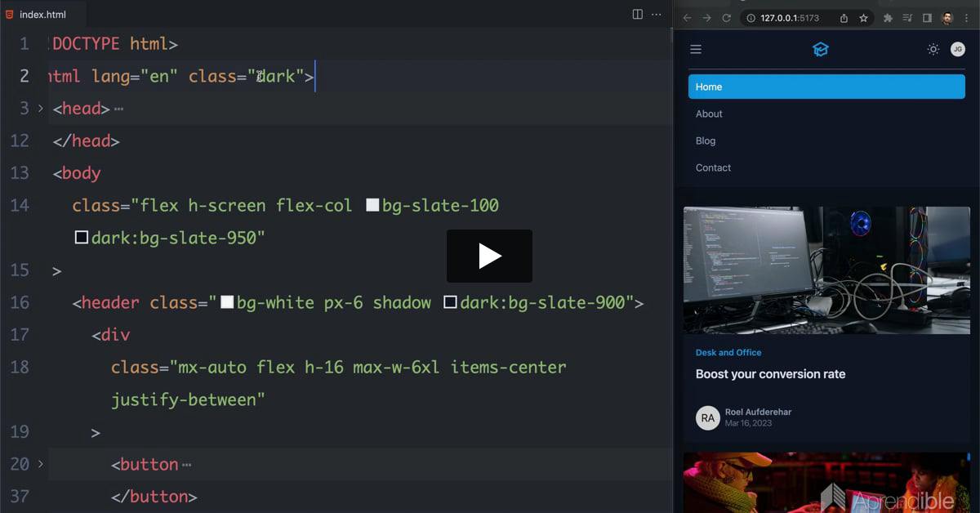980x513 pixels.
Task: Click the closing head tag on line 12
Action: 87,141
